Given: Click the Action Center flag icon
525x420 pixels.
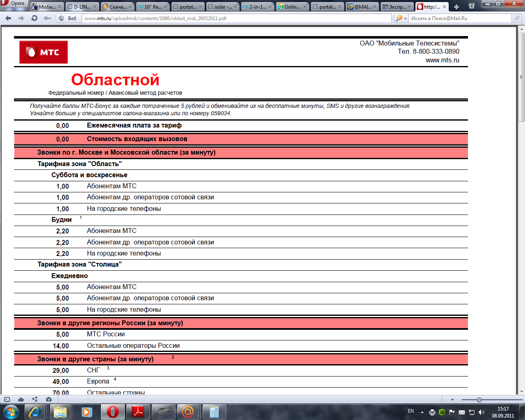Looking at the screenshot, I should tap(452, 412).
